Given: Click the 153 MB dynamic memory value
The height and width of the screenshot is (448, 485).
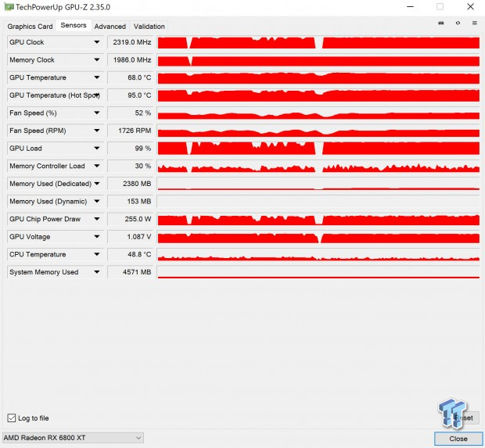Looking at the screenshot, I should coord(131,201).
